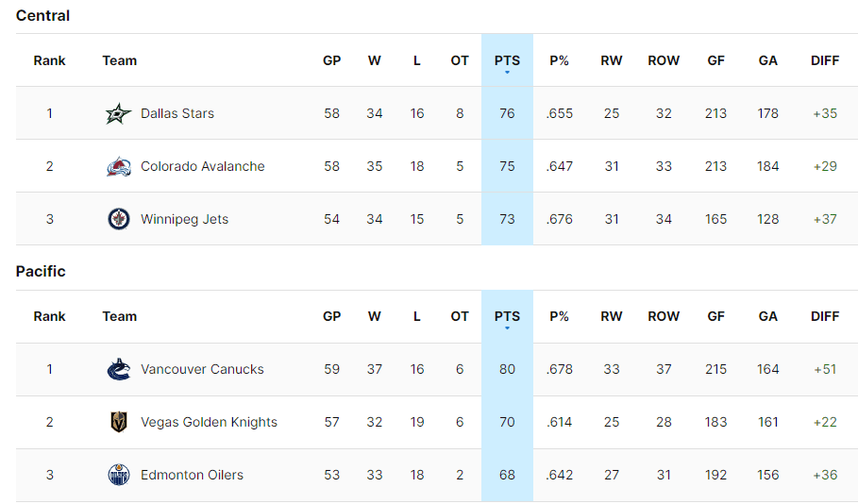Click the Dallas Stars logo icon
The image size is (858, 504).
[x=118, y=114]
